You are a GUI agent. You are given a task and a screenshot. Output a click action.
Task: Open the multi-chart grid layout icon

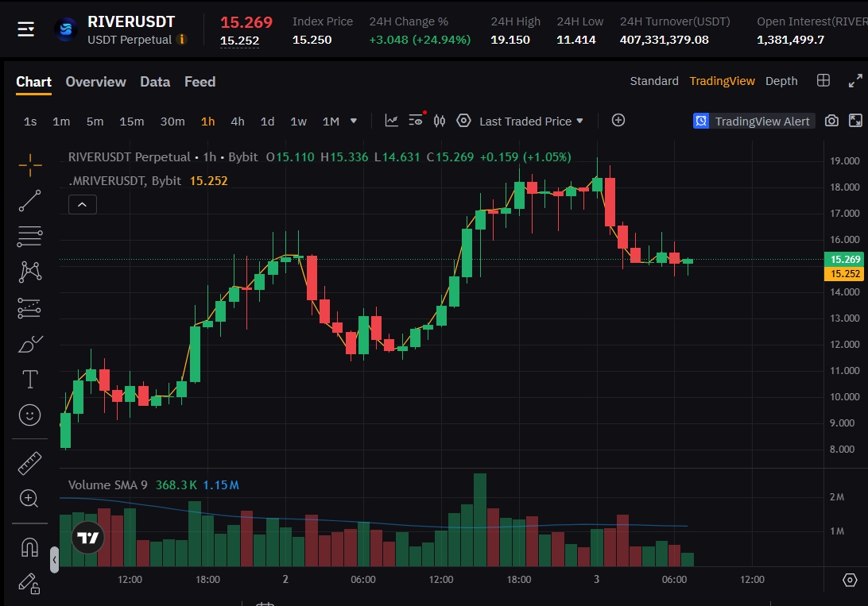tap(823, 81)
